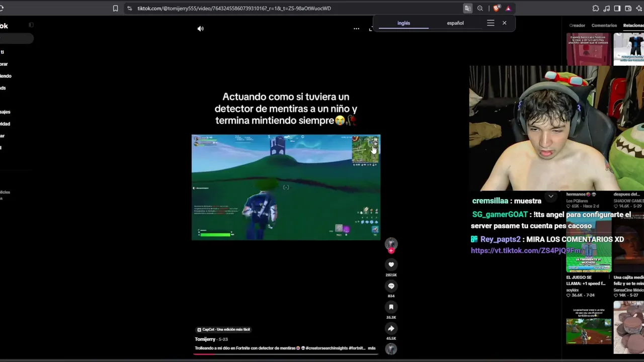Toggle the browser sidebar panel

click(617, 8)
